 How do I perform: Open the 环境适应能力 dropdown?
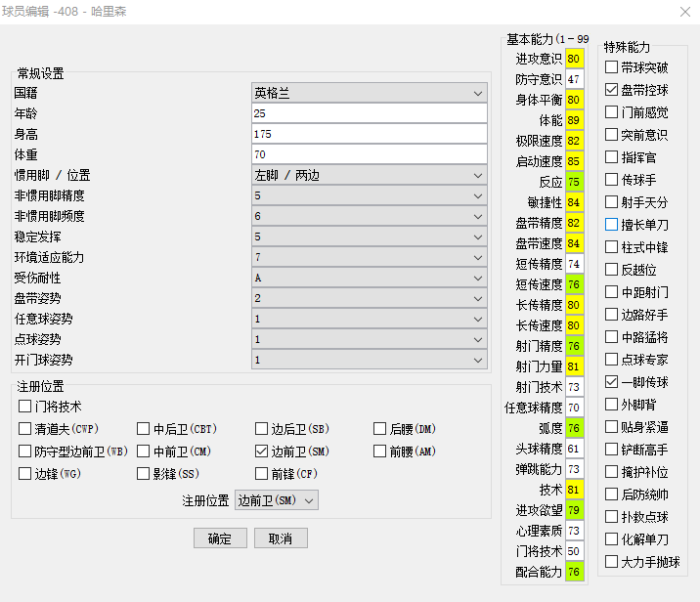click(370, 257)
